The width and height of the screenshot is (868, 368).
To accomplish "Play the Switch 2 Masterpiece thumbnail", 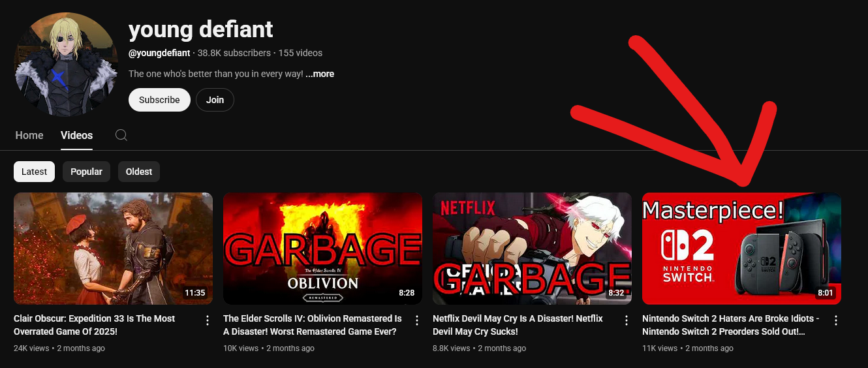I will tap(741, 249).
